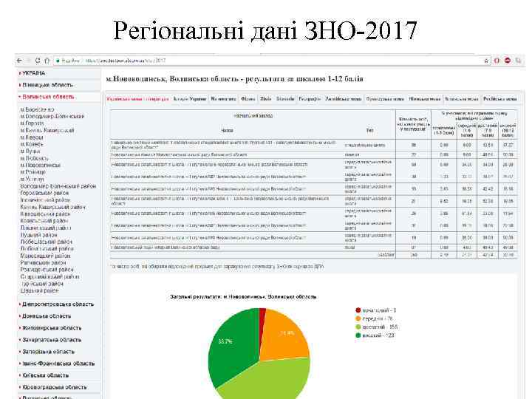
Task: Switch to Хімія tab
Action: pyautogui.click(x=266, y=99)
